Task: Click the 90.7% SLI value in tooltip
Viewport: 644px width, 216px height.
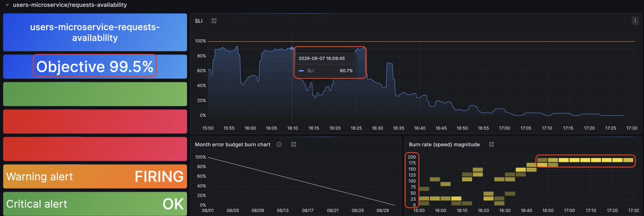Action: [x=346, y=71]
